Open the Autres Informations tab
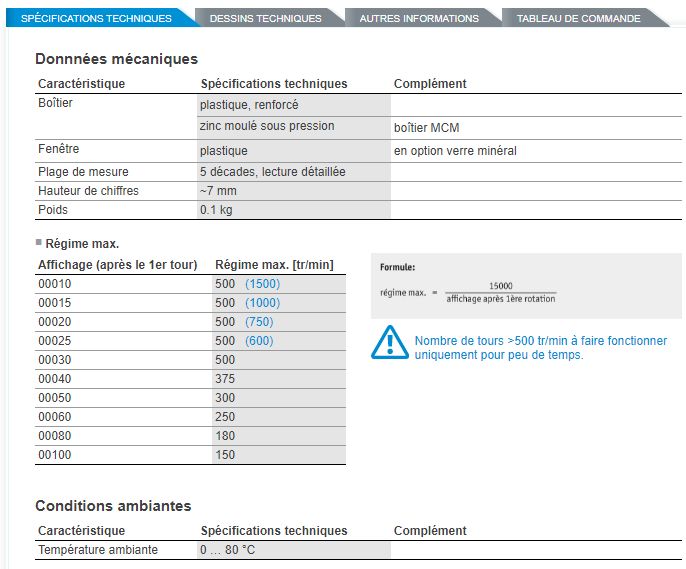686x569 pixels. click(x=418, y=18)
